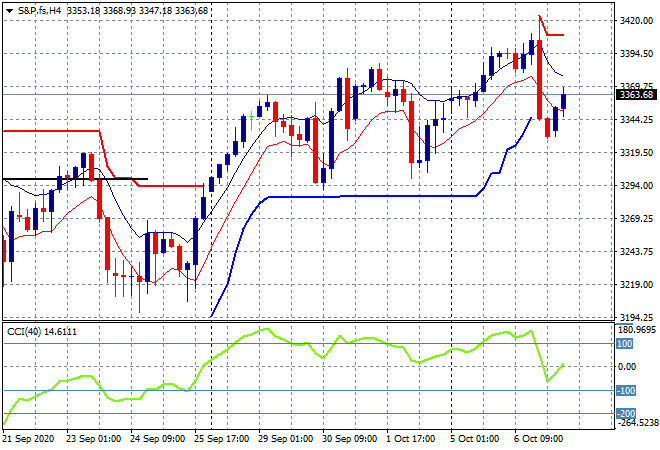
Task: Click the chart menu triangle beside S&P.fs
Action: pyautogui.click(x=9, y=11)
